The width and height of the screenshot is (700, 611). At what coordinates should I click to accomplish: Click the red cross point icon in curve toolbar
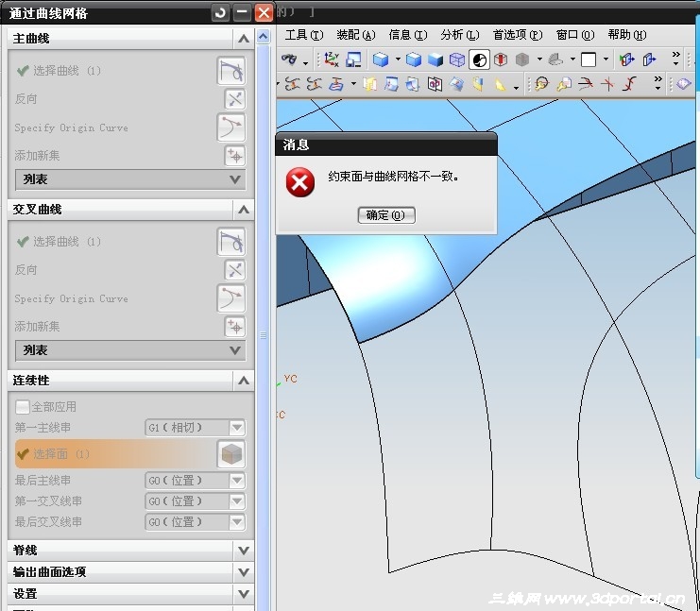tap(607, 83)
